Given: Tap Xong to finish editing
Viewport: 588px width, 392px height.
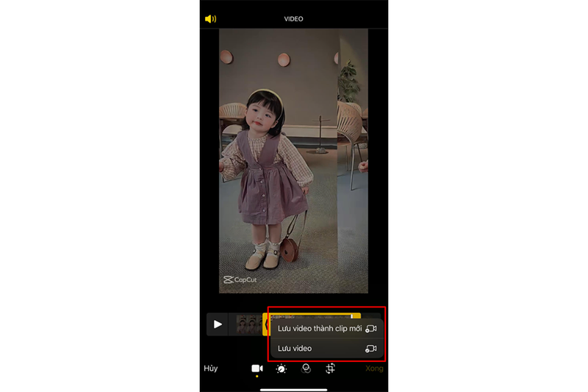Looking at the screenshot, I should point(374,368).
